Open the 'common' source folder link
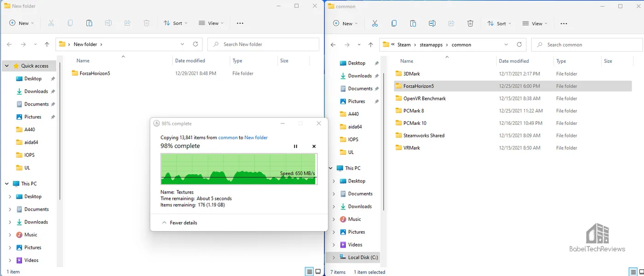The image size is (644, 276). tap(228, 137)
